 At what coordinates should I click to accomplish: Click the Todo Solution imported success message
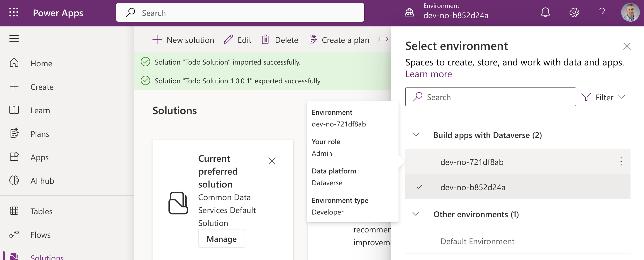tap(228, 62)
